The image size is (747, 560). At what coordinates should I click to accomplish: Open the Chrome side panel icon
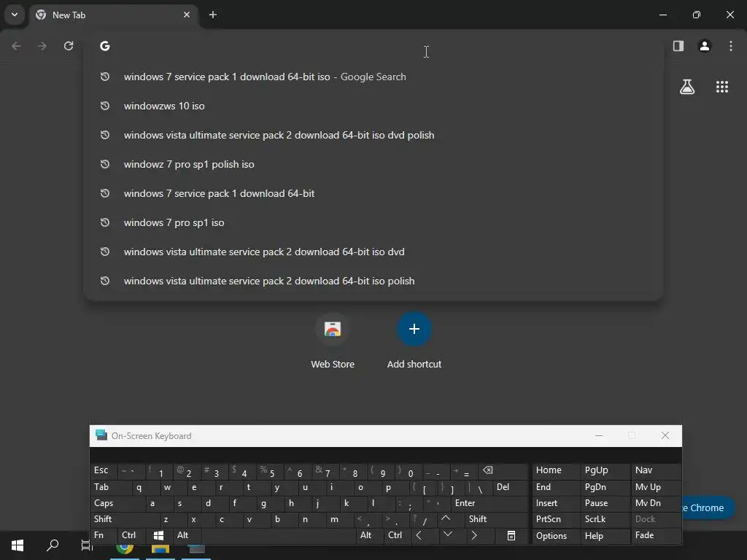click(x=678, y=46)
